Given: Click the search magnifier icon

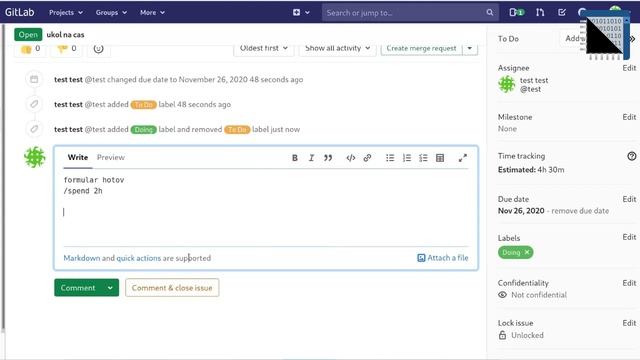Looking at the screenshot, I should coord(489,13).
